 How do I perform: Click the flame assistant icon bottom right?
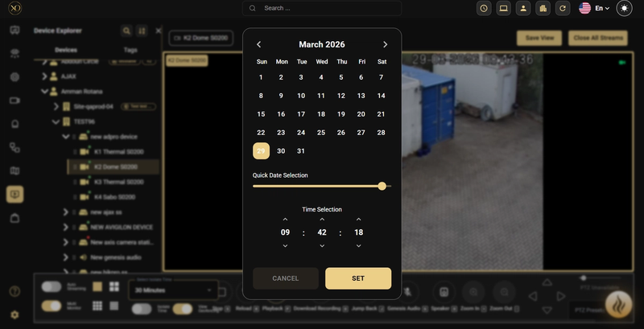(618, 304)
